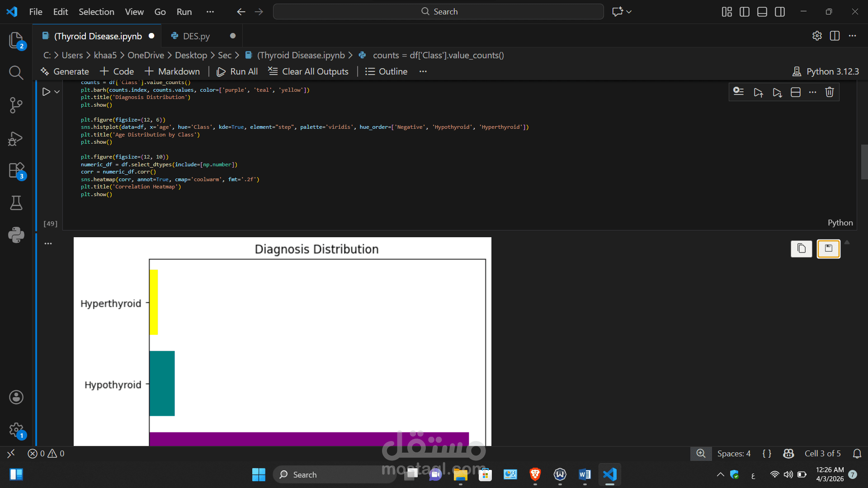The width and height of the screenshot is (868, 488).
Task: Toggle the secondary side bar layout
Action: pyautogui.click(x=780, y=12)
